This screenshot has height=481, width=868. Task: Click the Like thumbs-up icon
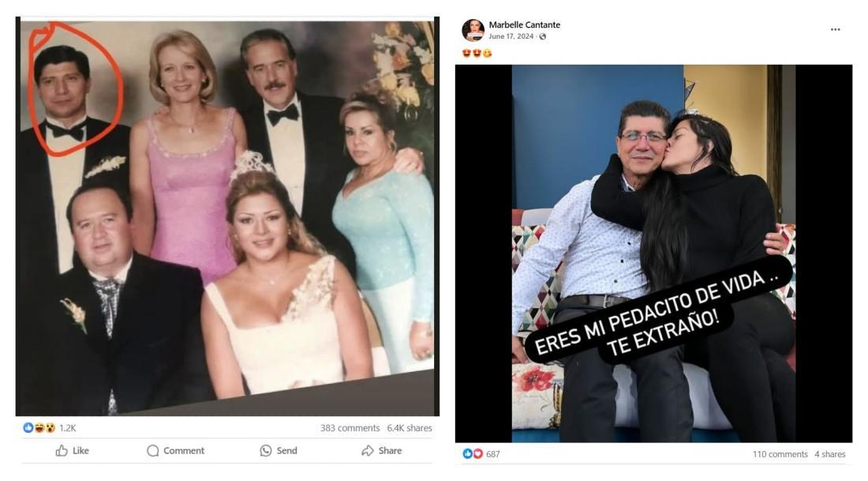(62, 450)
